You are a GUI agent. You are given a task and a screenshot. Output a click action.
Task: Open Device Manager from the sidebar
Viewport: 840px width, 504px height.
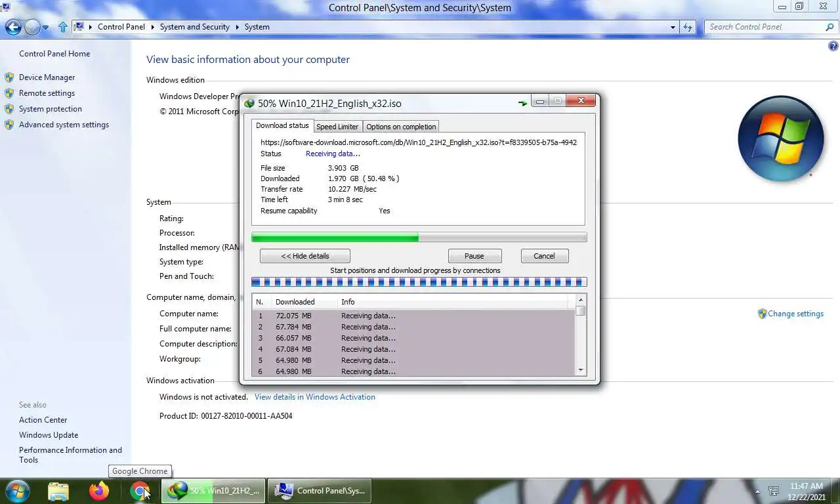[x=47, y=77]
